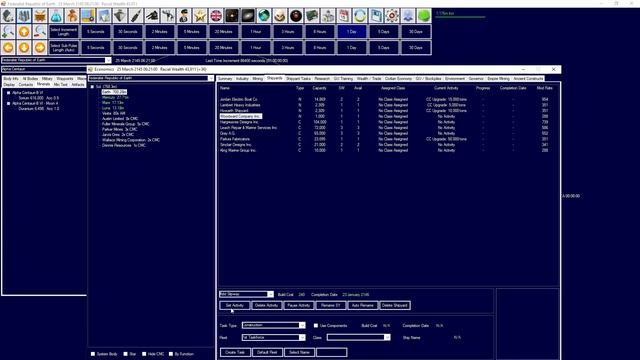
Task: Toggle the Use Components checkbox
Action: 316,326
